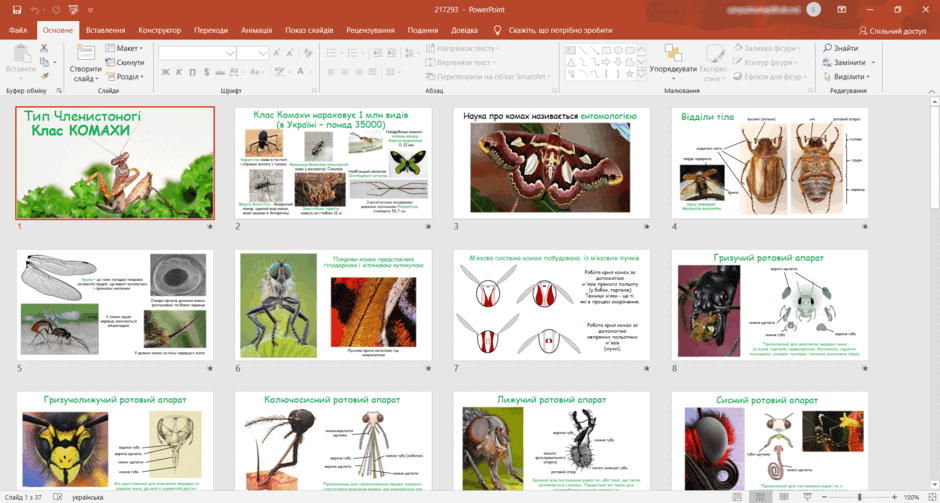Start slideshow from beginning icon
The height and width of the screenshot is (503, 940).
(x=73, y=10)
